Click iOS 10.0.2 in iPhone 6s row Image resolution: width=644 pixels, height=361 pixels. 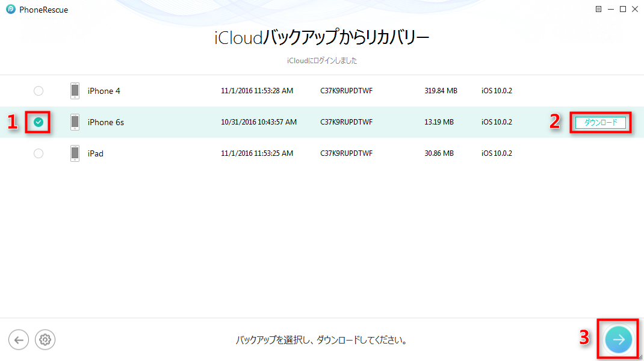pyautogui.click(x=497, y=122)
